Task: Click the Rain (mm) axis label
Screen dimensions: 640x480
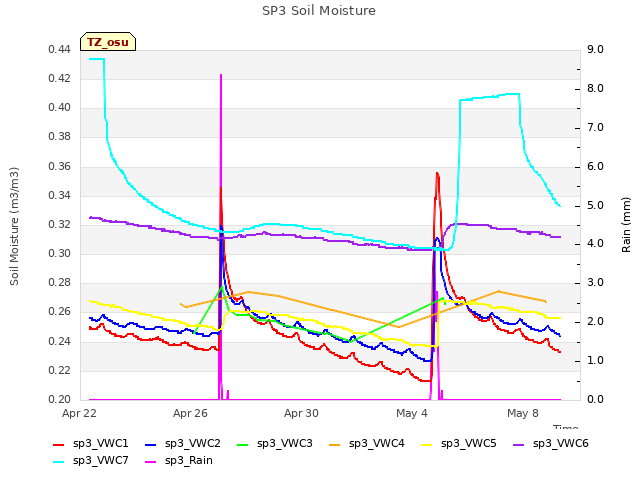Action: [626, 225]
